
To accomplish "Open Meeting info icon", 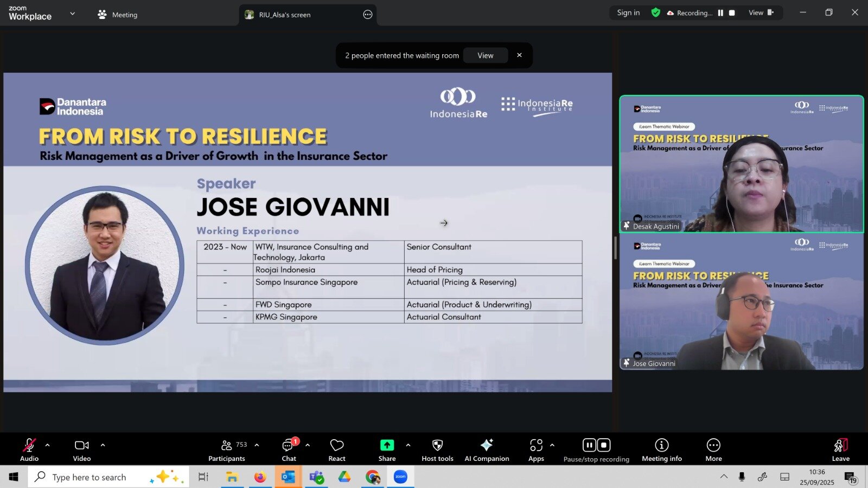I will coord(661,445).
